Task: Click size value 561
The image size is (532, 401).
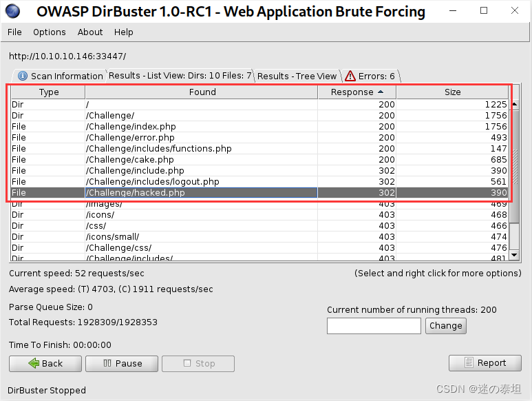Action: pos(499,182)
